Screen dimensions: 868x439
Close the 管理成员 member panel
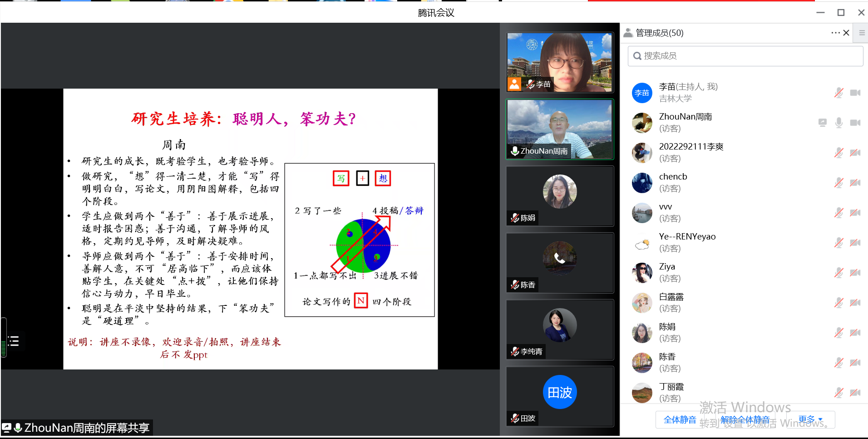click(x=846, y=33)
